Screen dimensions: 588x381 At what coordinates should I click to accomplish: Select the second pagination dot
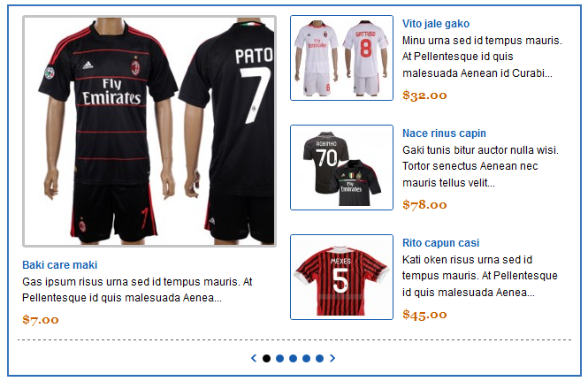pyautogui.click(x=279, y=359)
